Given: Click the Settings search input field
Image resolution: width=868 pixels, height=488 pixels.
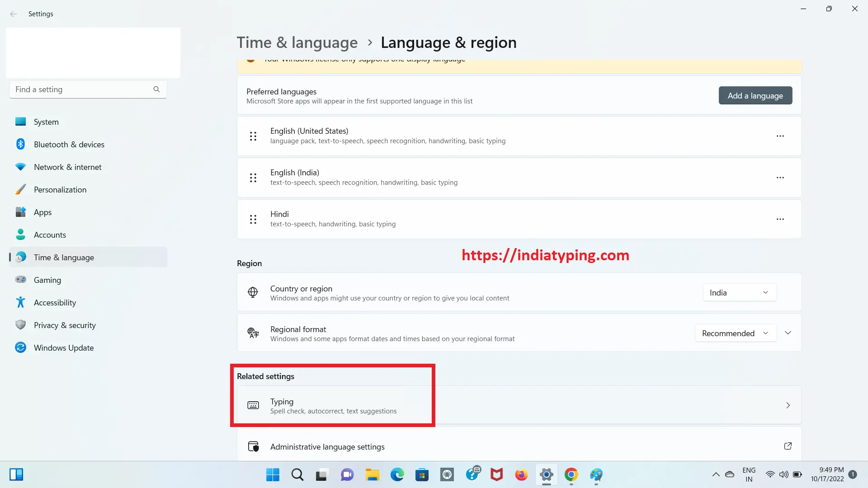Looking at the screenshot, I should [x=87, y=89].
